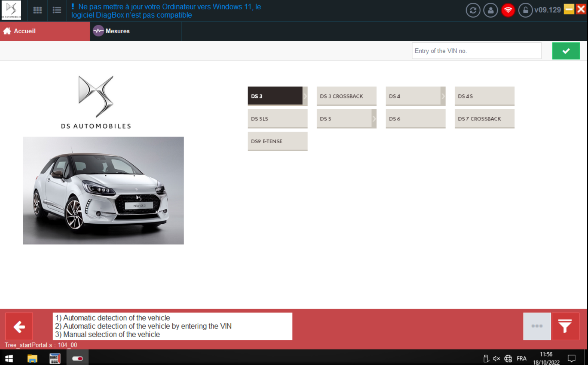The image size is (588, 367).
Task: Click the red filter funnel button
Action: click(565, 326)
